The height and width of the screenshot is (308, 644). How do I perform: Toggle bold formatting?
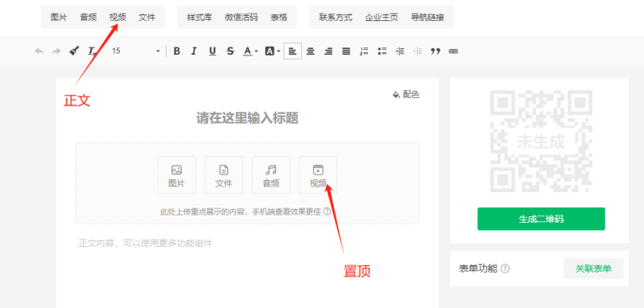coord(176,51)
